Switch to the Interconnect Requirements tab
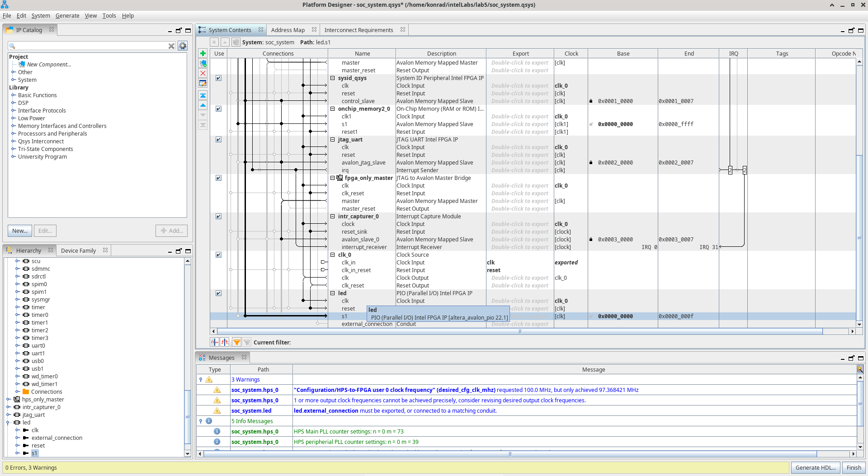The height and width of the screenshot is (476, 868). 359,30
